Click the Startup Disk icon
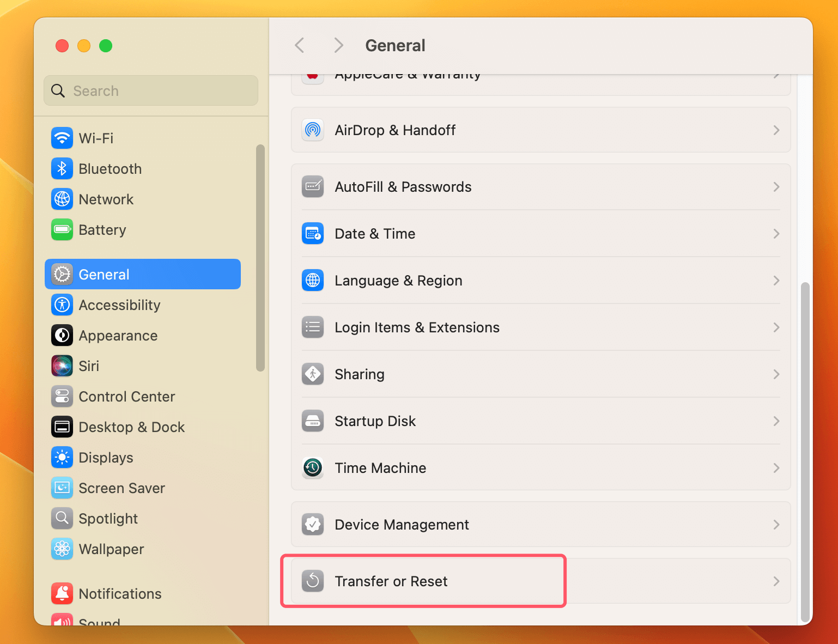The width and height of the screenshot is (838, 644). tap(312, 421)
